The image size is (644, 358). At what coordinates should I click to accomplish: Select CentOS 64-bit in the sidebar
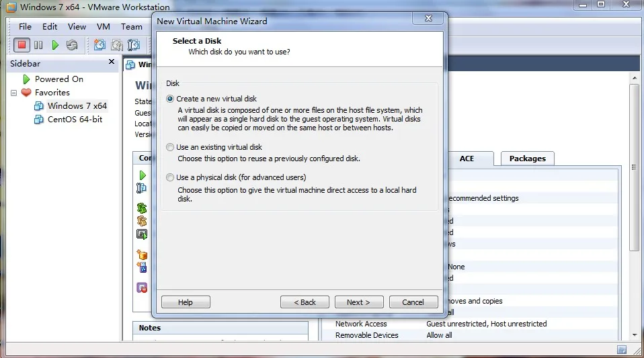tap(75, 120)
